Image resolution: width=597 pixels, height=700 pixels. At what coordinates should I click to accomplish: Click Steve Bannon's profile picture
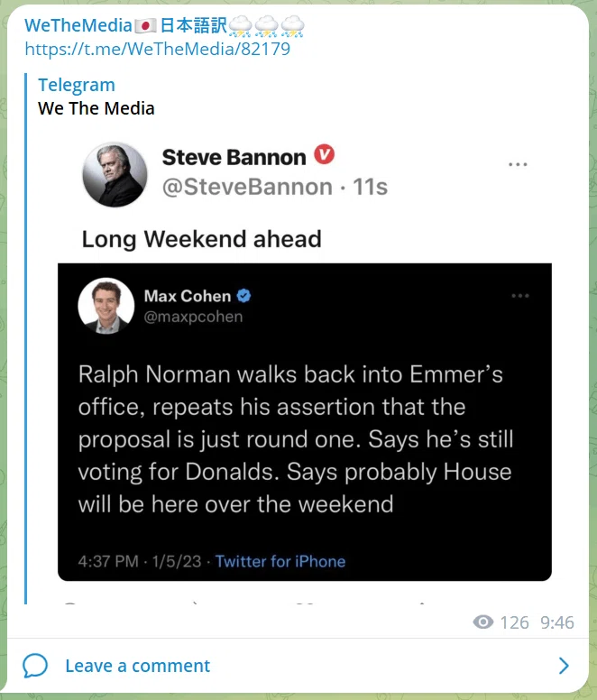pos(115,175)
